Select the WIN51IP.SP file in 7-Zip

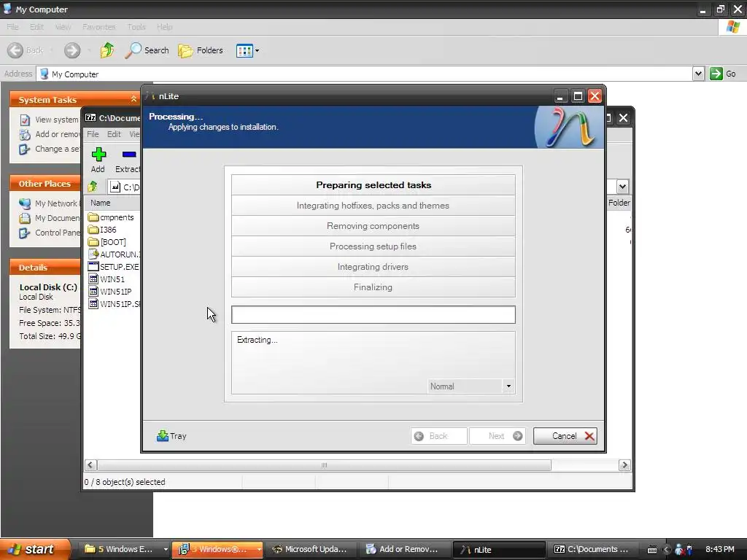[x=115, y=304]
